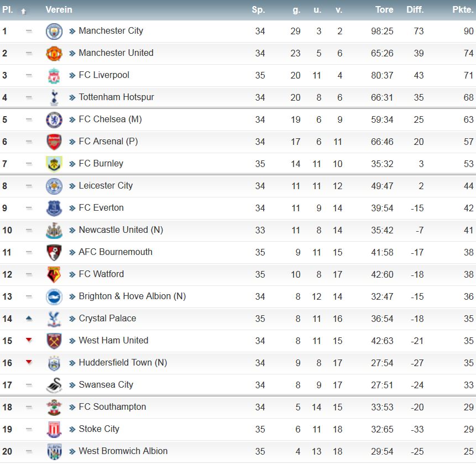Click the FC Arsenal cannon crest
This screenshot has height=464, width=476.
click(54, 142)
